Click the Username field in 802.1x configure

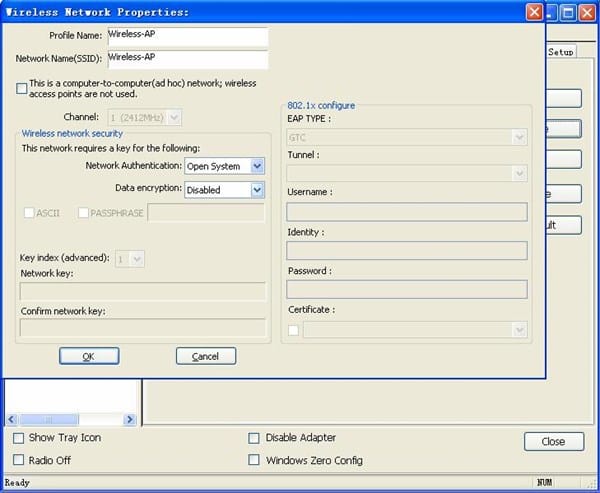[x=406, y=211]
